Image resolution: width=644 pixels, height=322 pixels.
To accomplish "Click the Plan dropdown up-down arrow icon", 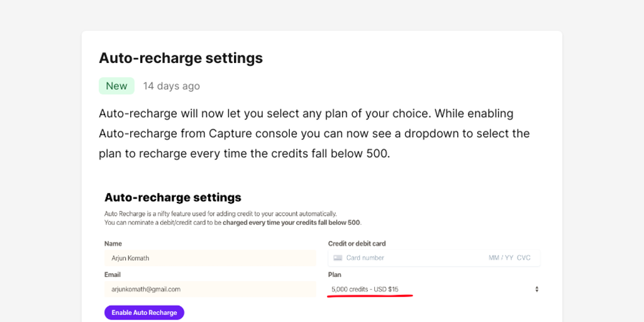I will [x=536, y=289].
